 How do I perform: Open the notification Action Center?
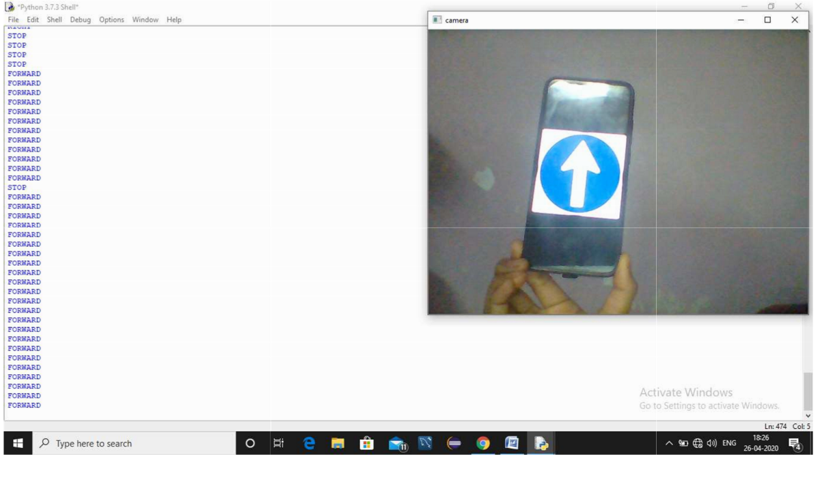(x=795, y=444)
